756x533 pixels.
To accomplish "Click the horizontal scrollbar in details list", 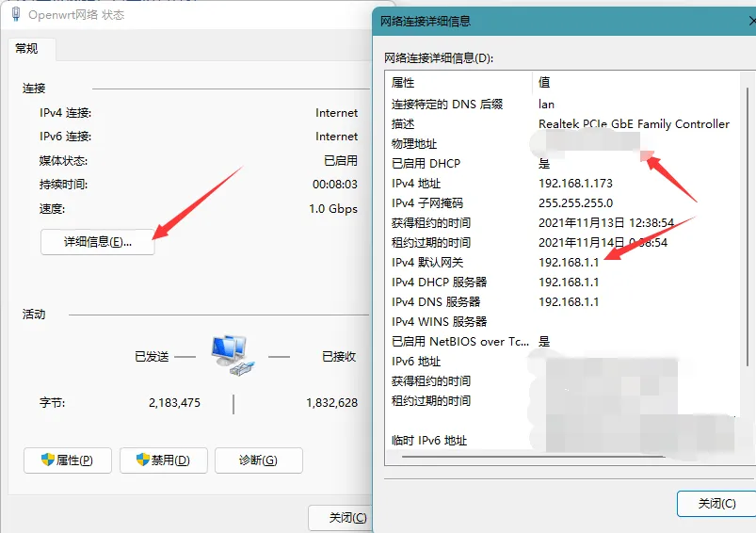I will pyautogui.click(x=533, y=457).
